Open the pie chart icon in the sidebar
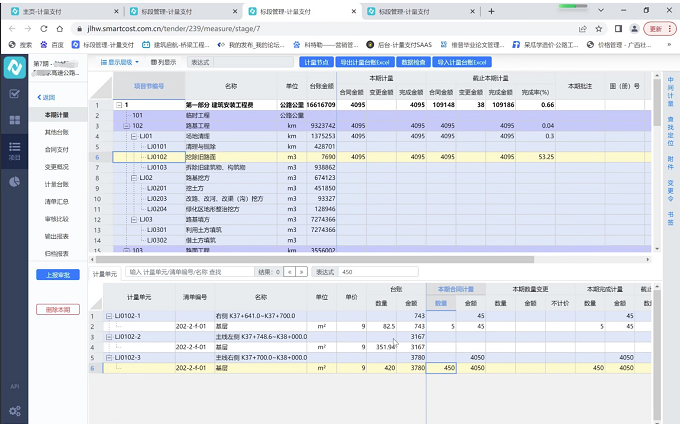680x424 pixels. click(15, 182)
